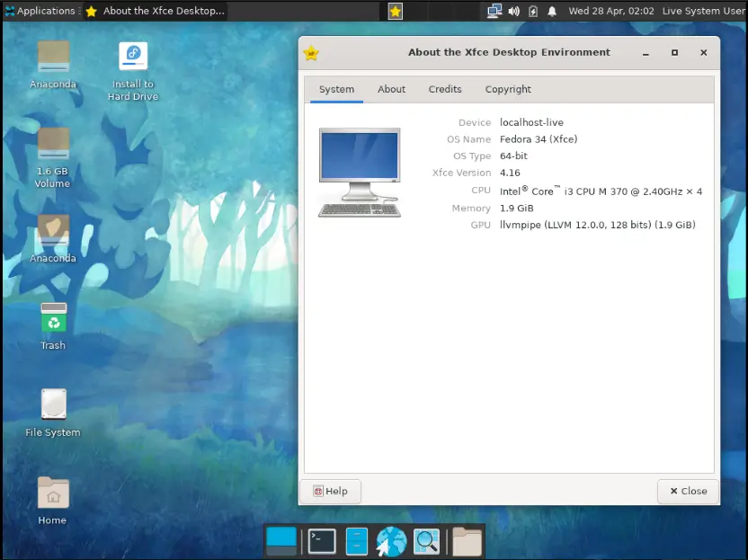The height and width of the screenshot is (560, 748).
Task: Switch to the Copyright tab
Action: (508, 89)
